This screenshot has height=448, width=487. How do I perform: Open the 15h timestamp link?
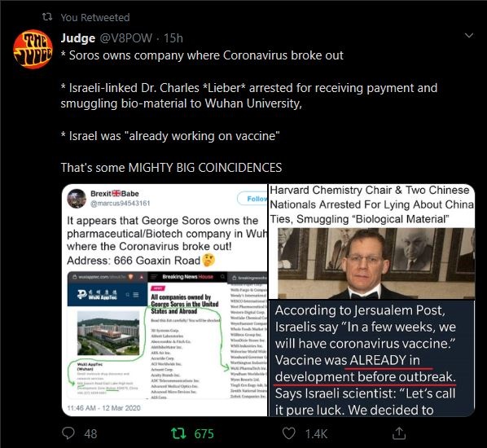[x=173, y=38]
